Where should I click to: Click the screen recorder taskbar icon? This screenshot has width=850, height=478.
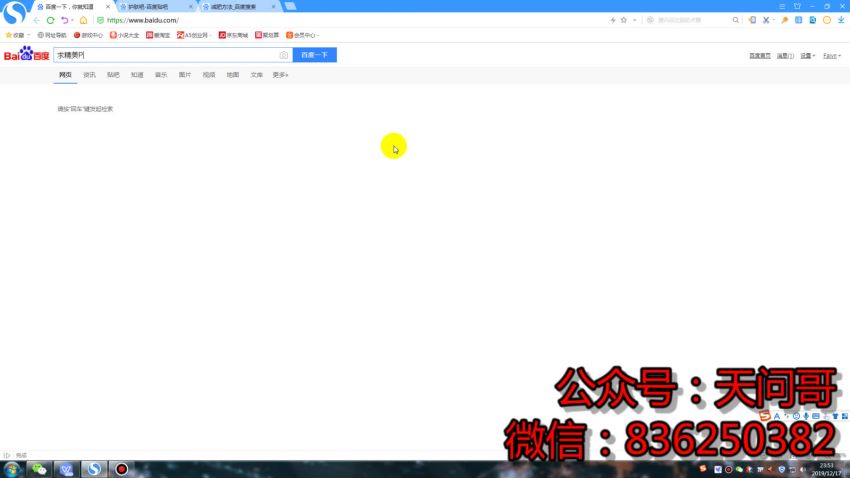point(121,469)
